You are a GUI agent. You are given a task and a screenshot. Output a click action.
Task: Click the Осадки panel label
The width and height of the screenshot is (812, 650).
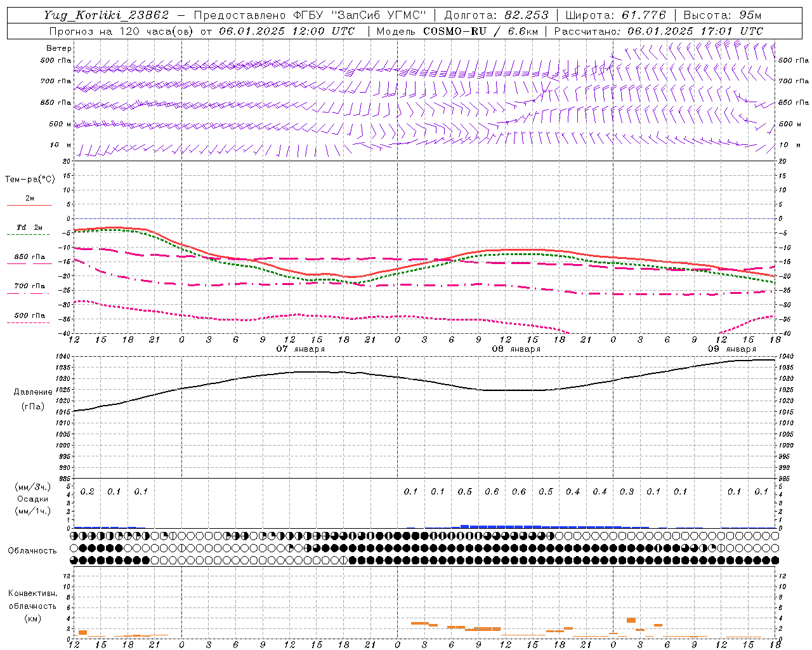pos(33,499)
